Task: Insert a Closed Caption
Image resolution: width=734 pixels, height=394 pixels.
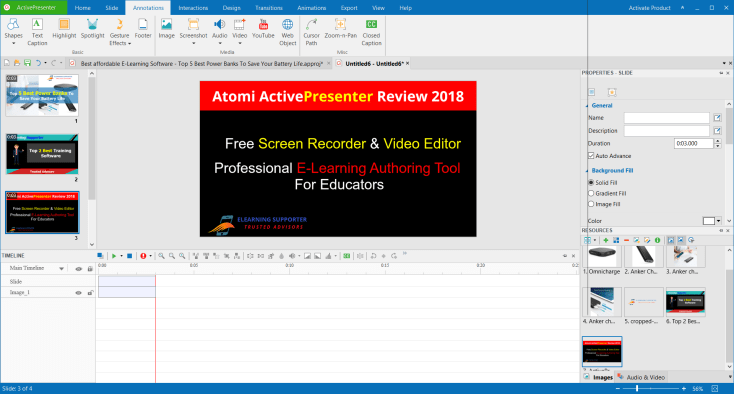Action: pos(371,31)
